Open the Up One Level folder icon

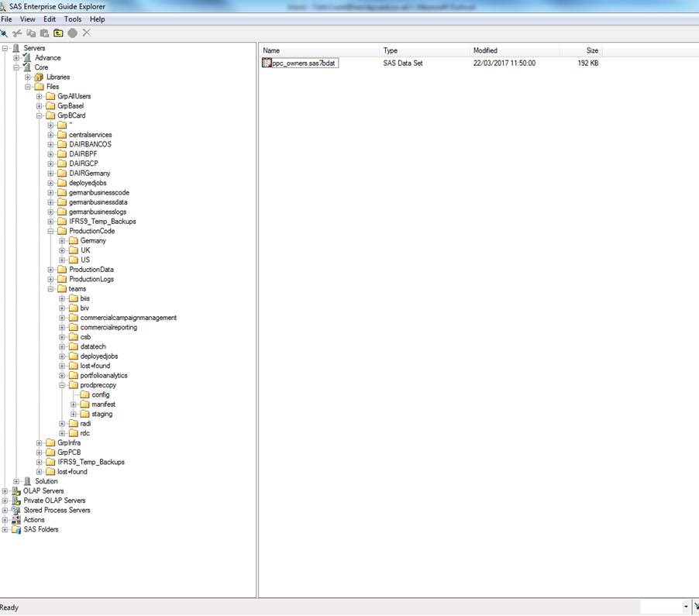pos(58,33)
